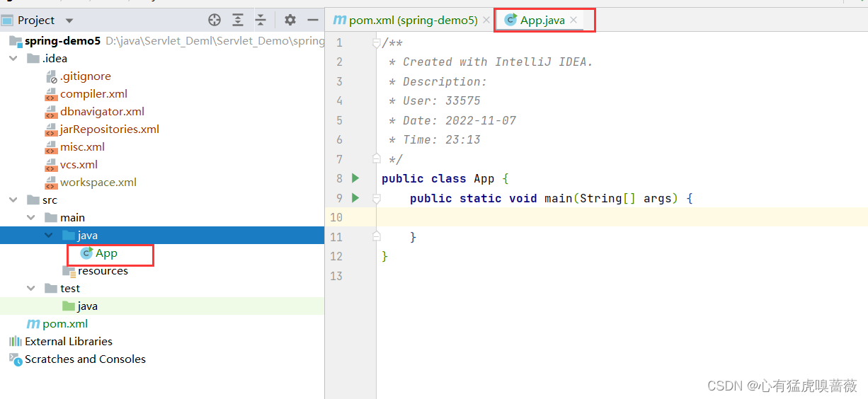Collapse the main folder
This screenshot has width=868, height=399.
30,218
